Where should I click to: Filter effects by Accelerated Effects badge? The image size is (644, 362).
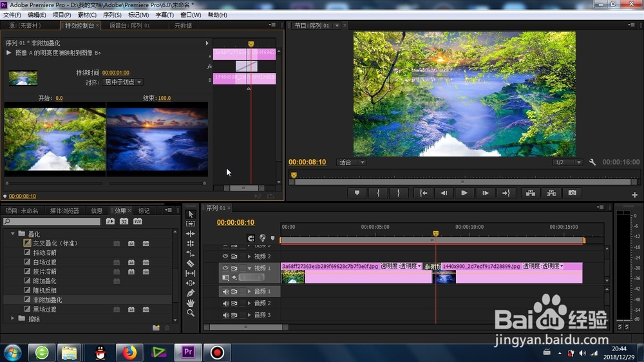(110, 221)
